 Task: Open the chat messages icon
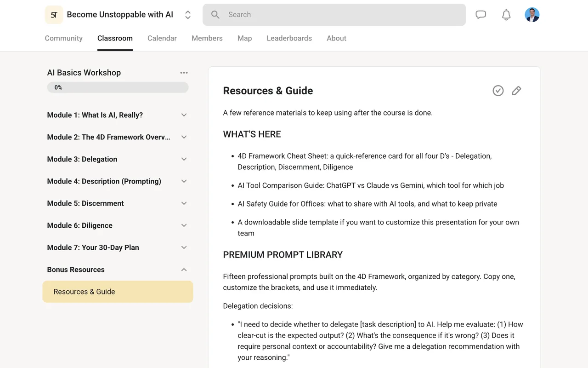coord(481,15)
